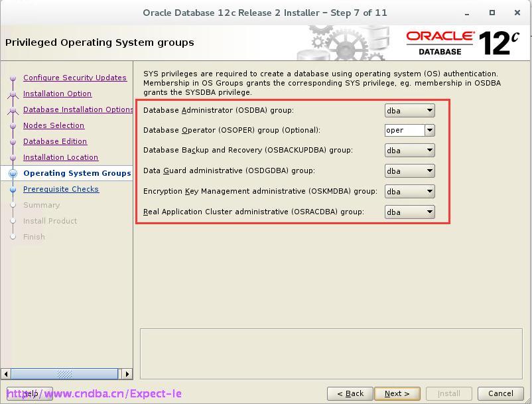
Task: Click the 'Database Operator (OSOPER) group (Optional):' label
Action: [x=232, y=130]
